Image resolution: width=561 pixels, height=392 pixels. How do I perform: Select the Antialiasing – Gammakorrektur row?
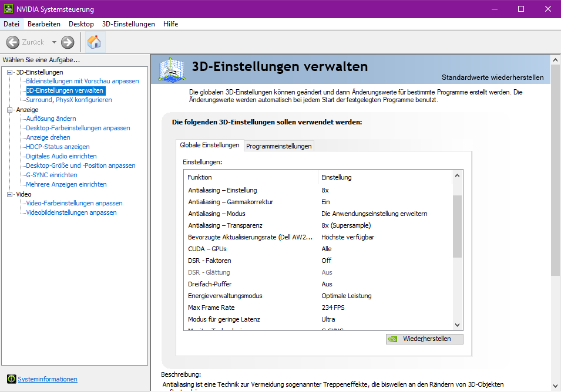coord(318,202)
